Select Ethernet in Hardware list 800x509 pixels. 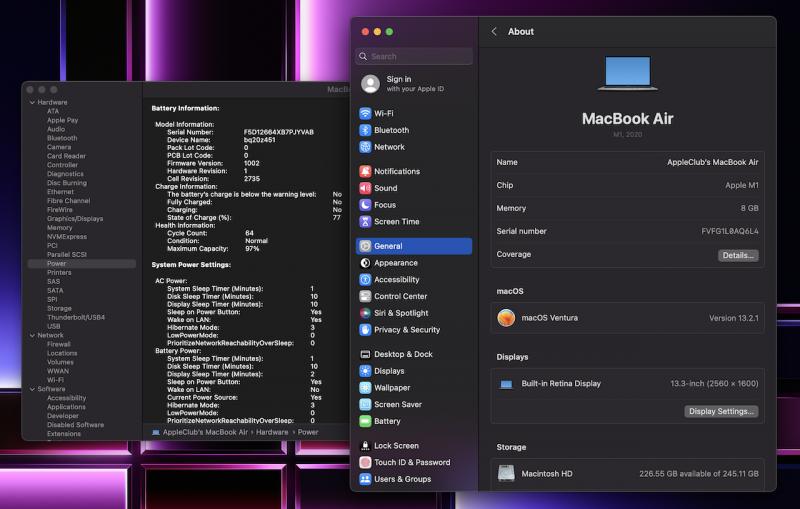pyautogui.click(x=60, y=192)
